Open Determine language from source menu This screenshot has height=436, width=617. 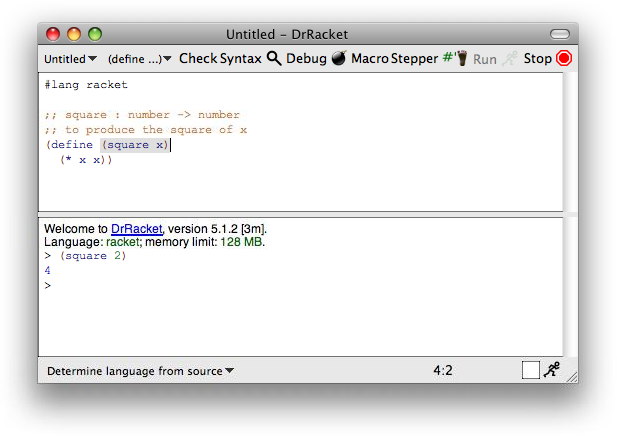pos(140,371)
